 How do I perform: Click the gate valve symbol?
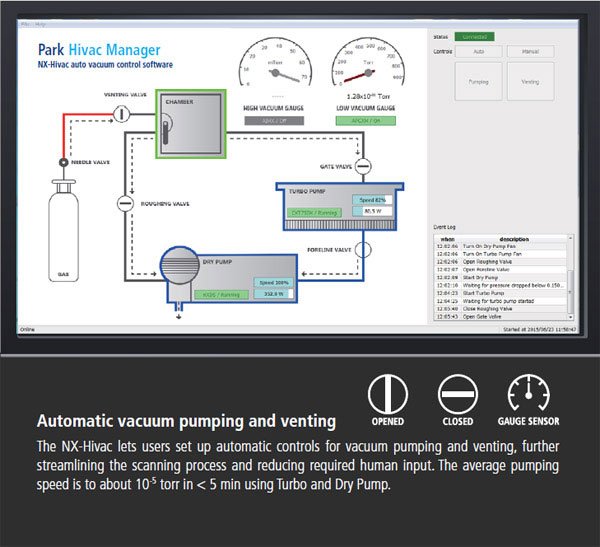[362, 166]
